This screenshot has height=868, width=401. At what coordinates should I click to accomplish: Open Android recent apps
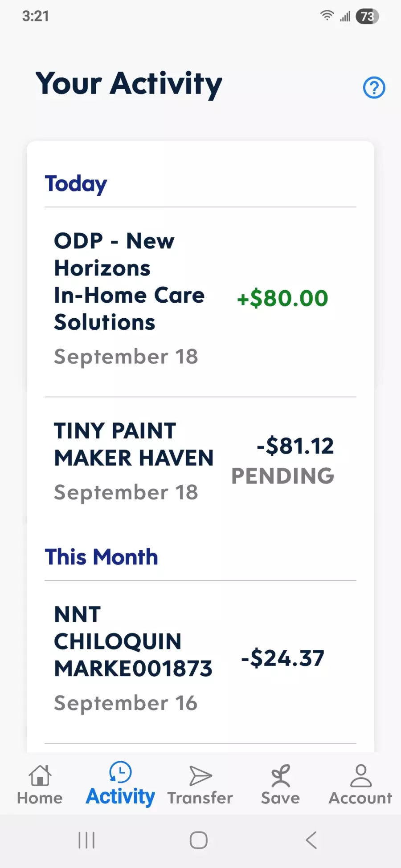86,840
